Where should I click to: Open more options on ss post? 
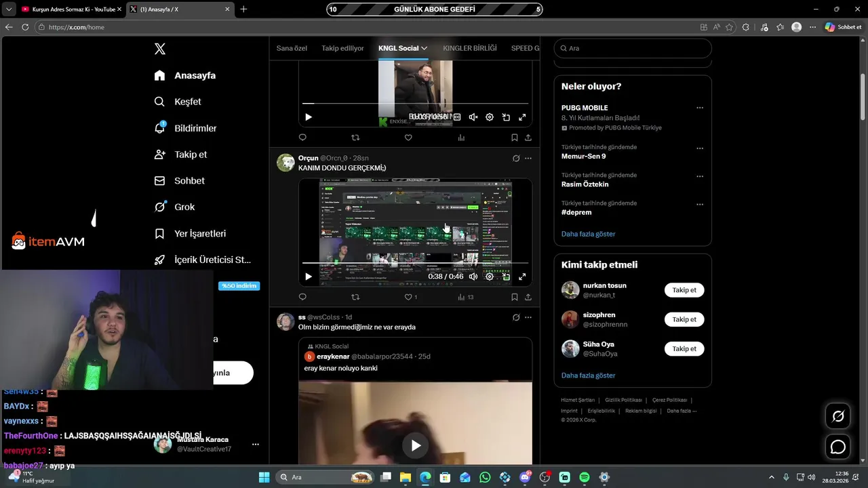[x=528, y=317]
